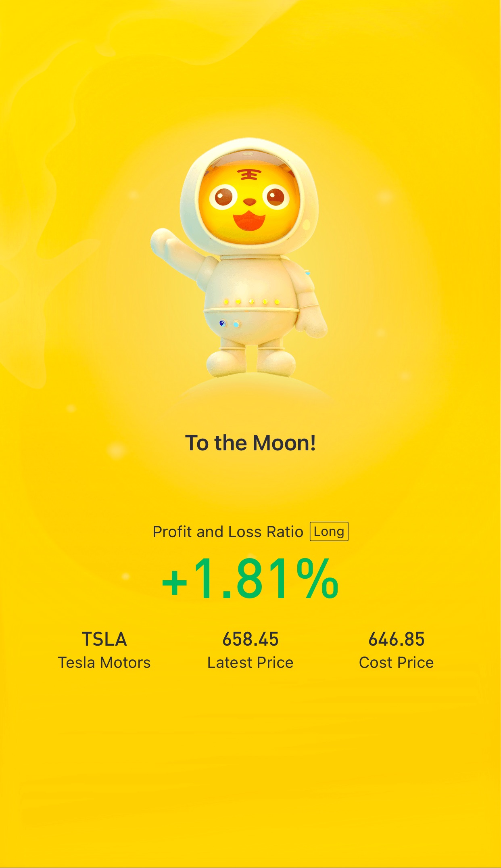Click the tiger's red open mouth
The height and width of the screenshot is (868, 501).
[249, 221]
